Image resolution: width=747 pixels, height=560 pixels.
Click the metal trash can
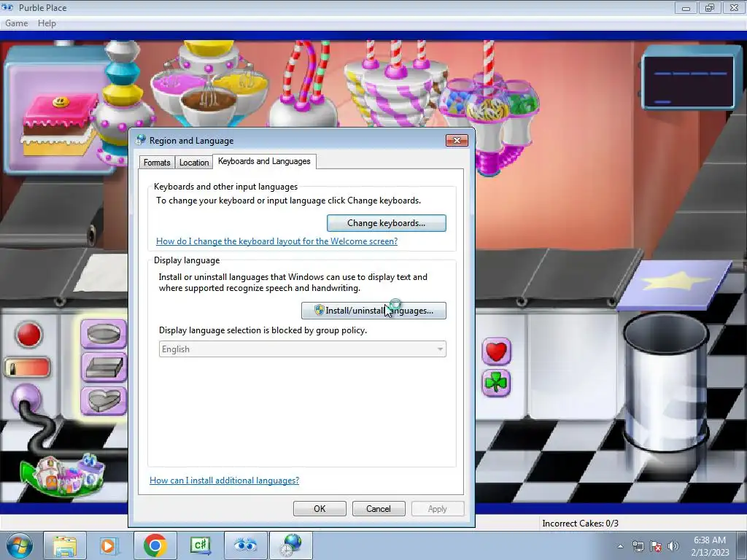tap(665, 384)
